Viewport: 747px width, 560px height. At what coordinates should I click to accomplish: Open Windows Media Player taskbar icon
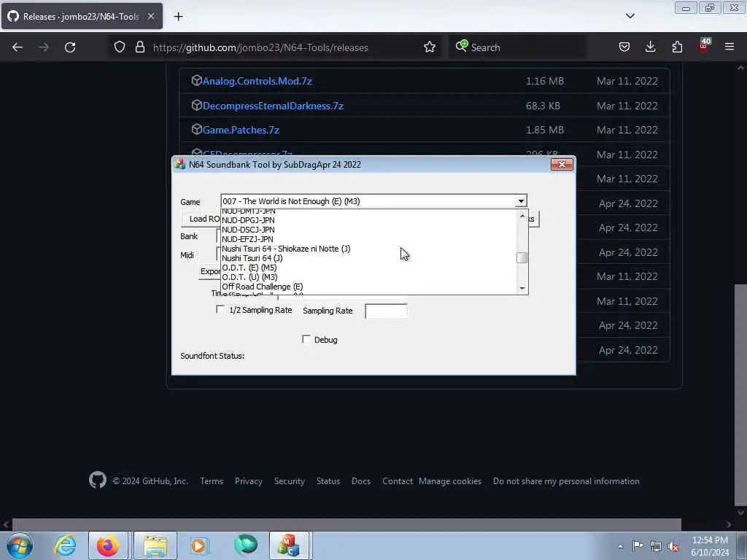(x=198, y=545)
